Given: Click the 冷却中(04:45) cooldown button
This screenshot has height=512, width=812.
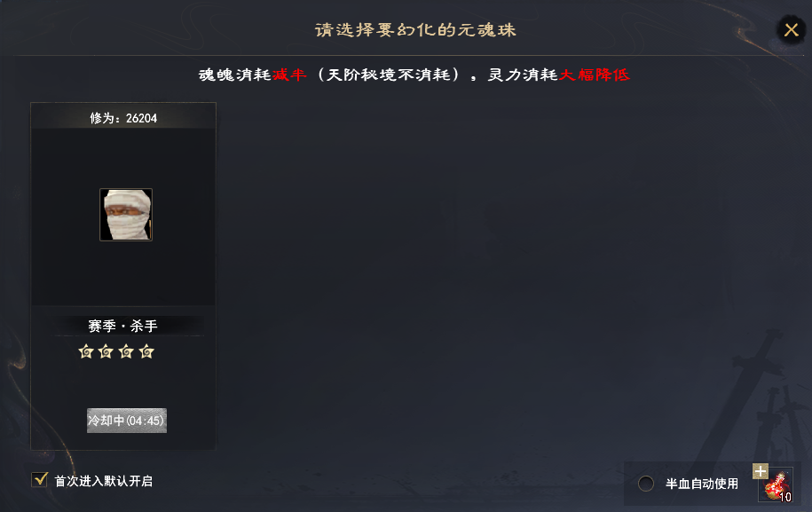Looking at the screenshot, I should point(127,421).
